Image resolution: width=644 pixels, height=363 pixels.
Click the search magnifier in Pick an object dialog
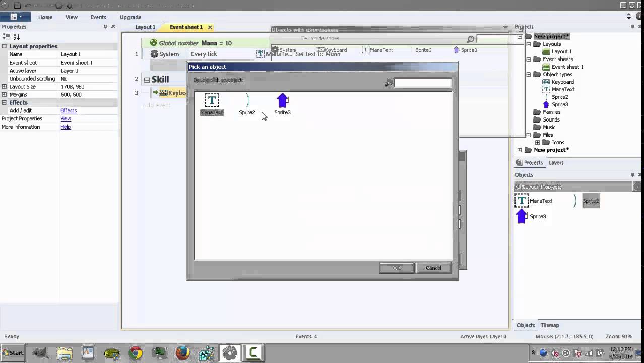pyautogui.click(x=389, y=83)
